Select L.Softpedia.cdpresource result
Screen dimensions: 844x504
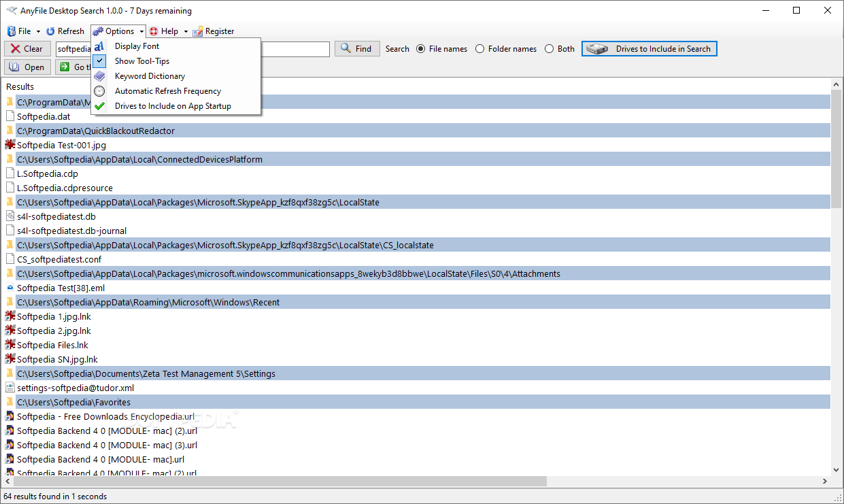coord(65,188)
